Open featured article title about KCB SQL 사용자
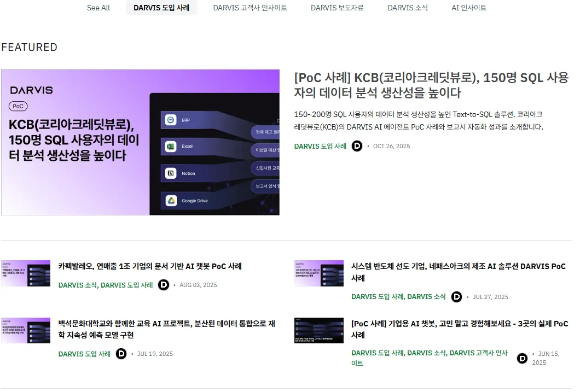 pyautogui.click(x=431, y=85)
